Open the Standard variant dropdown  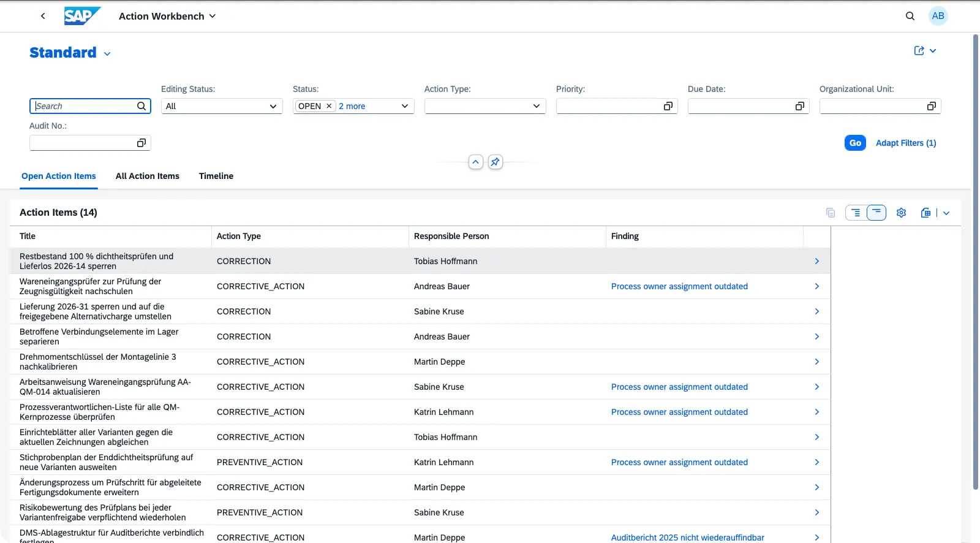[107, 54]
